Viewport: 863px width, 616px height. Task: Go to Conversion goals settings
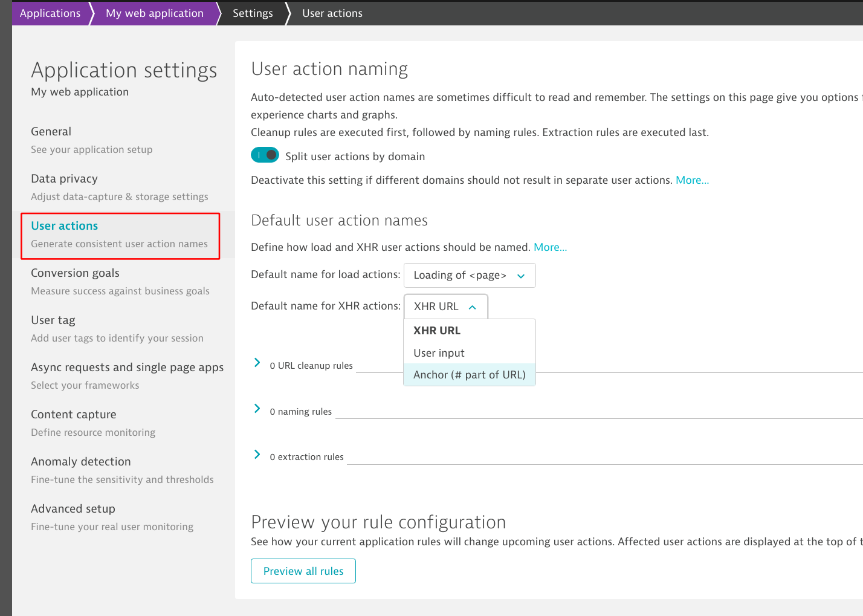(x=76, y=273)
